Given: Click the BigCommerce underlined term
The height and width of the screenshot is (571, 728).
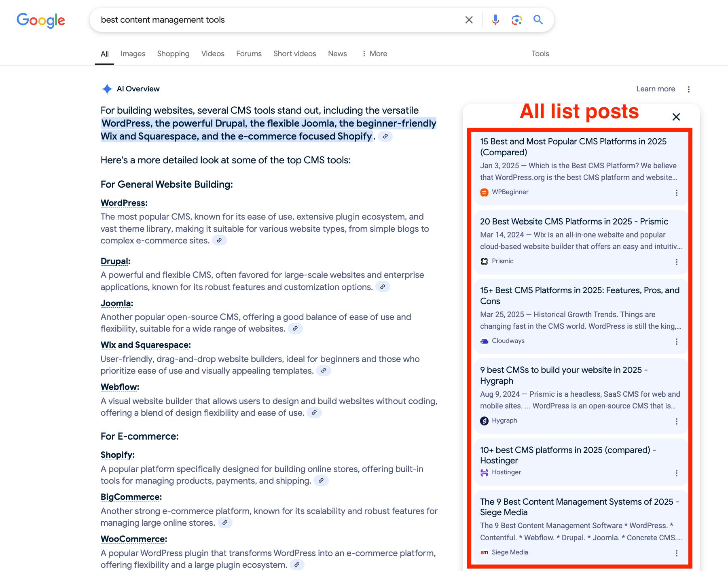Looking at the screenshot, I should click(x=130, y=497).
